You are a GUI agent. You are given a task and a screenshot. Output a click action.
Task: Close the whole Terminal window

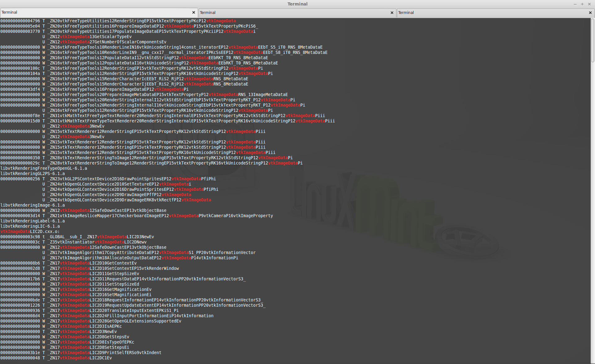click(589, 4)
